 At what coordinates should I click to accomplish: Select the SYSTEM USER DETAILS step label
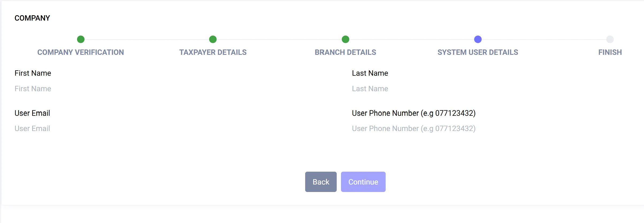(x=478, y=52)
